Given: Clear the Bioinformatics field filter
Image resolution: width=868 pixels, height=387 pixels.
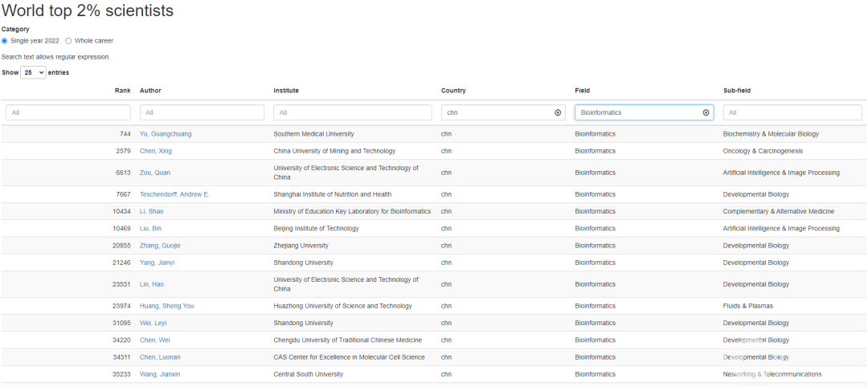Looking at the screenshot, I should point(706,112).
